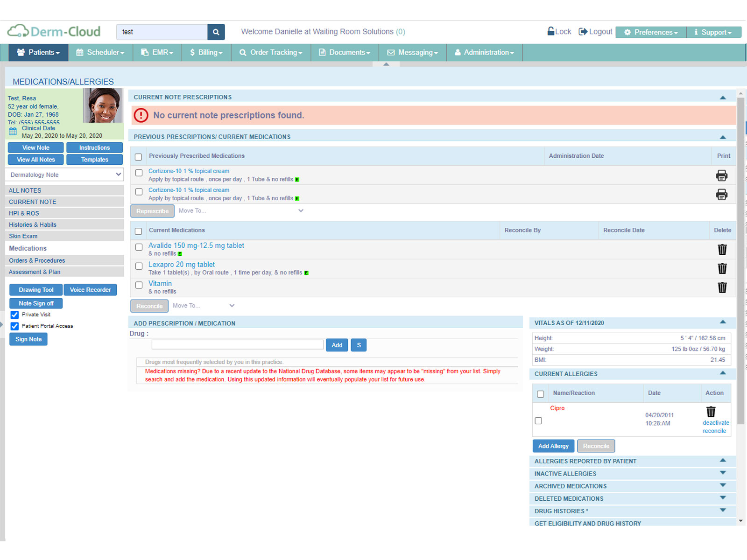Click the Clinical Date calendar icon

(x=13, y=131)
